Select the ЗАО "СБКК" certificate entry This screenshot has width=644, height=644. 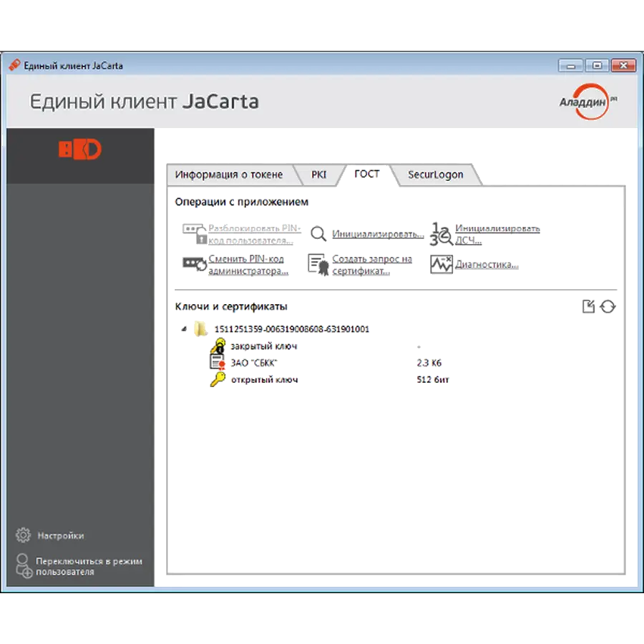click(254, 363)
